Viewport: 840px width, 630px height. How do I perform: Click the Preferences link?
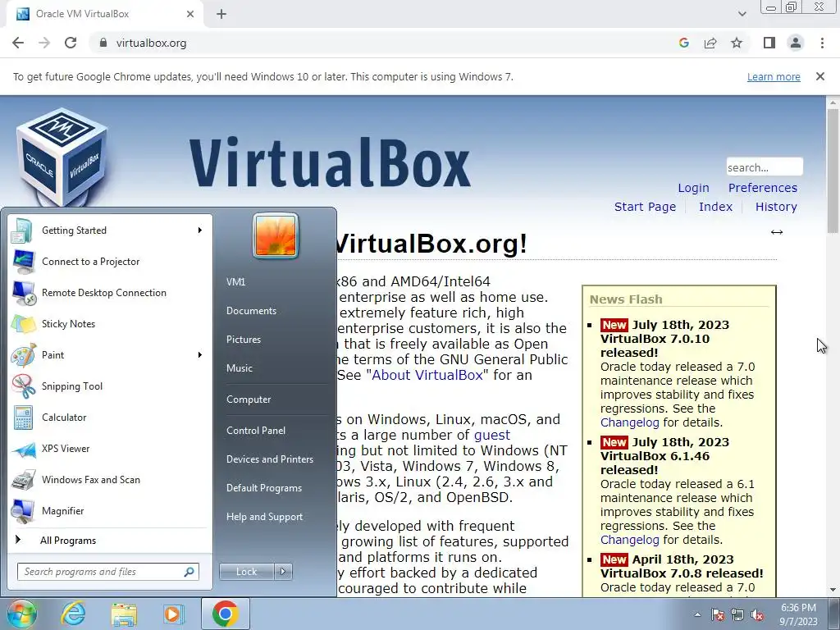762,188
